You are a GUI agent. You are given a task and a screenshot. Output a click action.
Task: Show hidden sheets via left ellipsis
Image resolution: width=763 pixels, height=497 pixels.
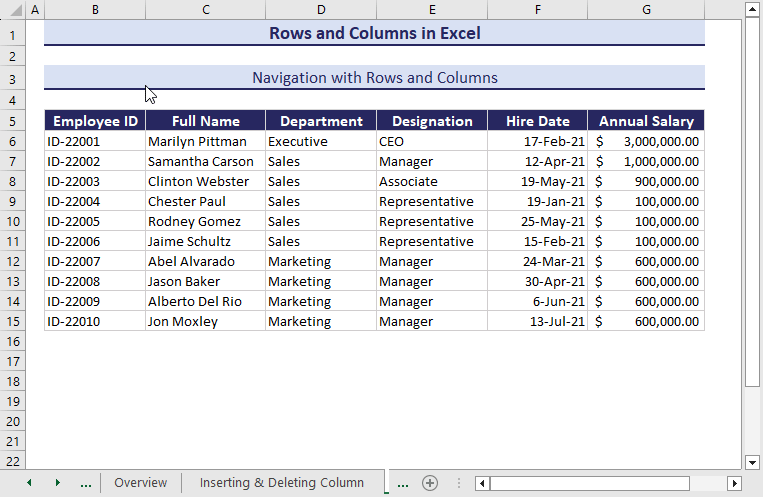[x=86, y=483]
